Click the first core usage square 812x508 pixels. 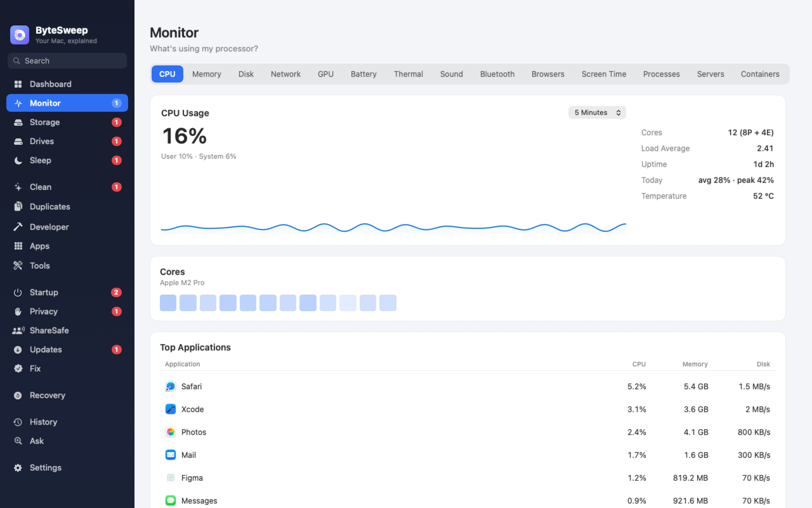pos(168,303)
